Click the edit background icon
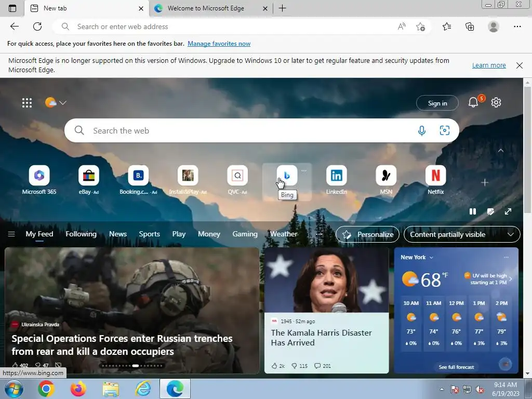The height and width of the screenshot is (399, 532). [x=490, y=212]
